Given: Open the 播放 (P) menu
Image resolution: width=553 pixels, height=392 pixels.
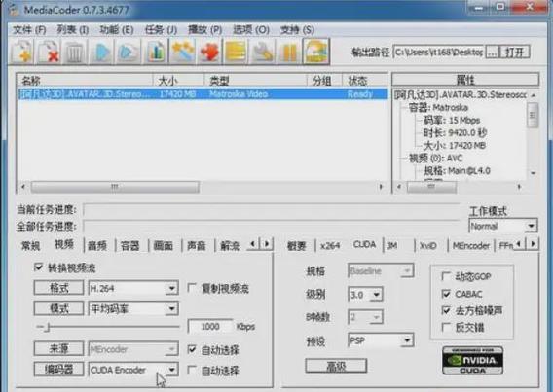Looking at the screenshot, I should pyautogui.click(x=204, y=30).
